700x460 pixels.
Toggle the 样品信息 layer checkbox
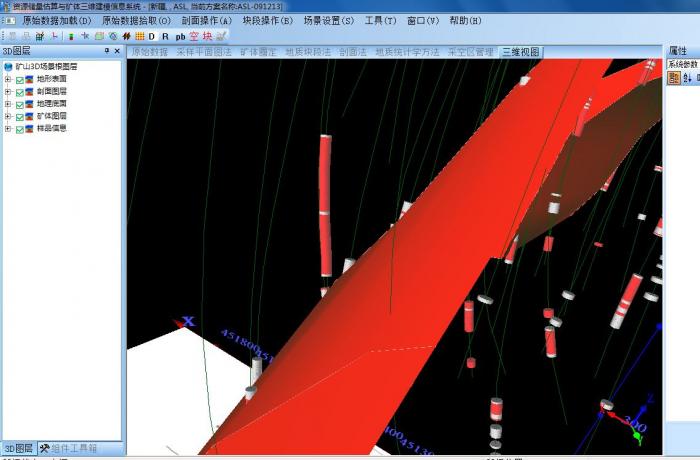click(x=20, y=128)
